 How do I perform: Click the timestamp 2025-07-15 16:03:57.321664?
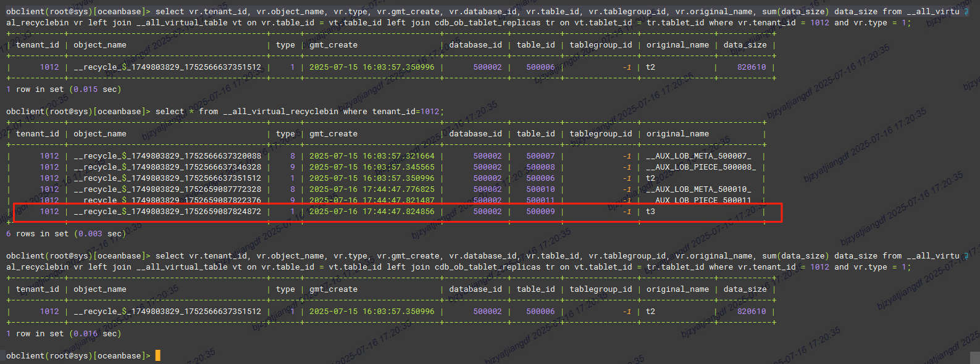pos(372,156)
